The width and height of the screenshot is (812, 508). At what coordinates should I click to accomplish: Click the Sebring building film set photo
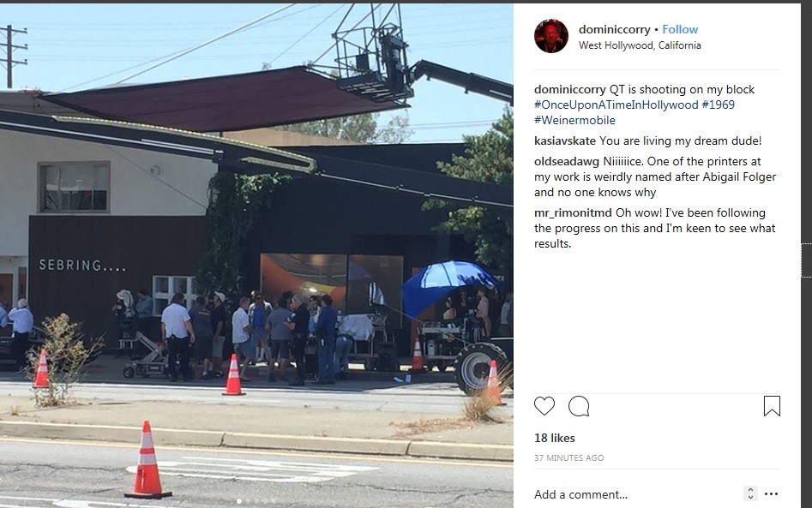point(256,254)
